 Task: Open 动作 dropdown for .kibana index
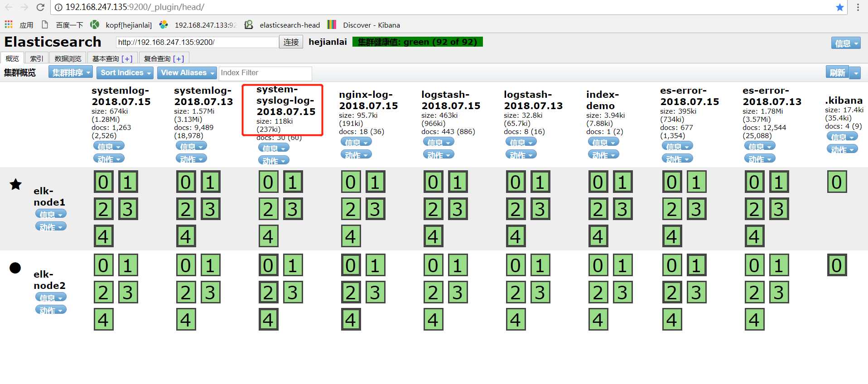842,149
